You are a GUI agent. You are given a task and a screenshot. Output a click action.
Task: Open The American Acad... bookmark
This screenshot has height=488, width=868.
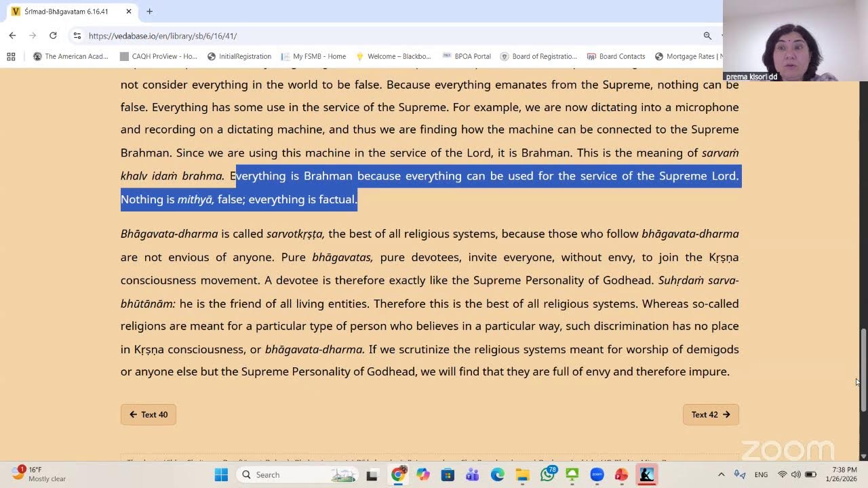coord(71,56)
